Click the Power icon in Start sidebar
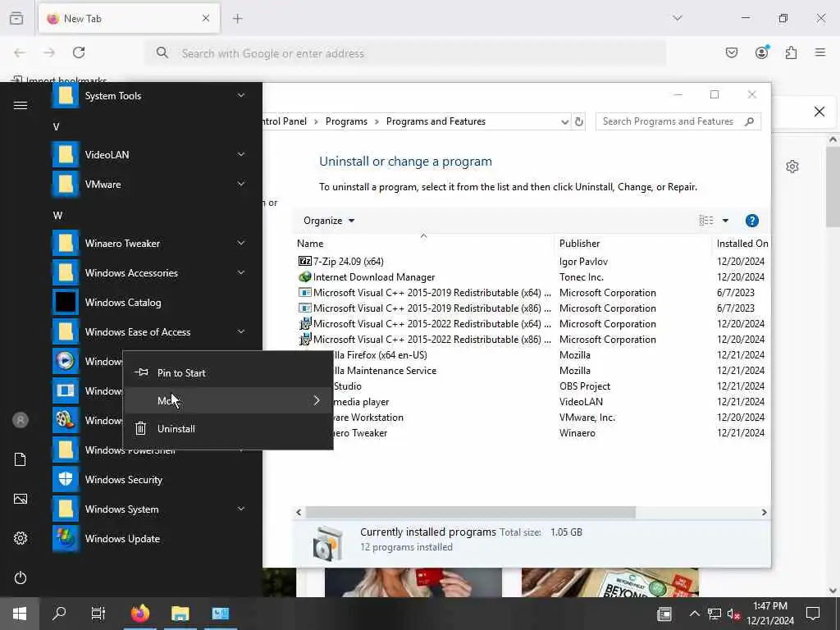Viewport: 840px width, 630px height. click(x=21, y=577)
